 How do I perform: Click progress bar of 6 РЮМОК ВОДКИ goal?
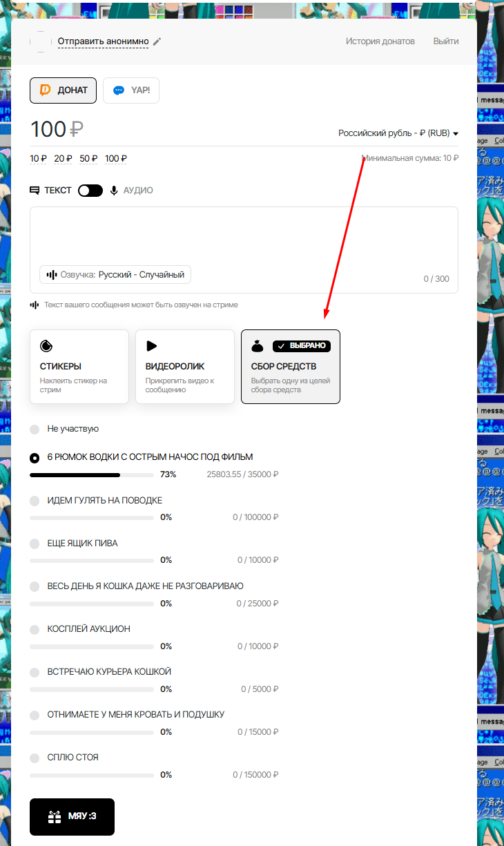tap(92, 475)
